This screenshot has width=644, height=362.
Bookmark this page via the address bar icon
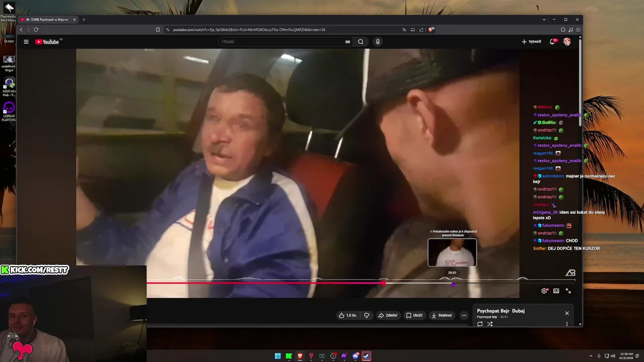coord(158,30)
